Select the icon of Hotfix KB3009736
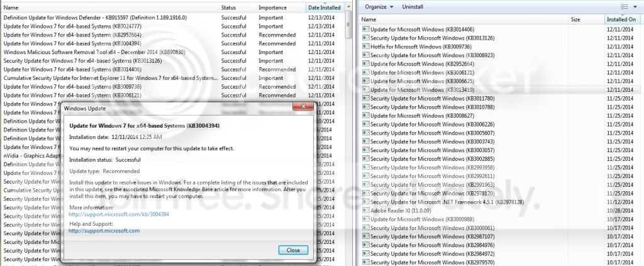Screen dimensions: 644x266 [366, 47]
